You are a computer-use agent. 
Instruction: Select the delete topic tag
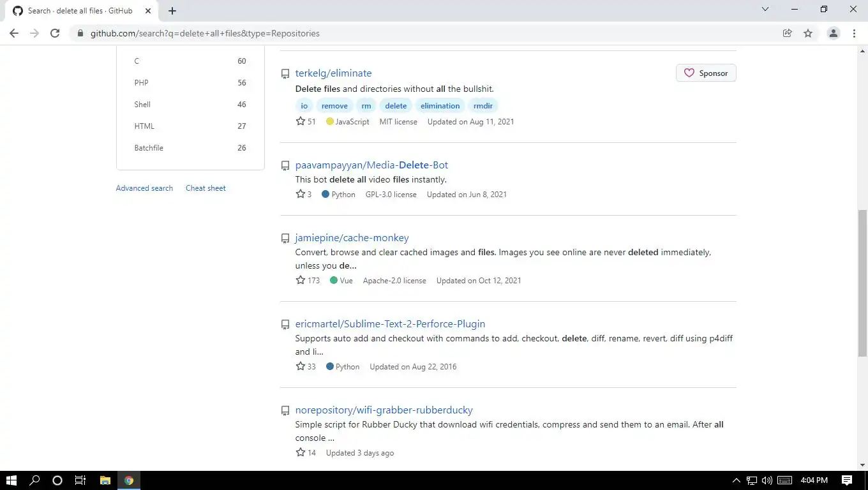[x=396, y=106]
